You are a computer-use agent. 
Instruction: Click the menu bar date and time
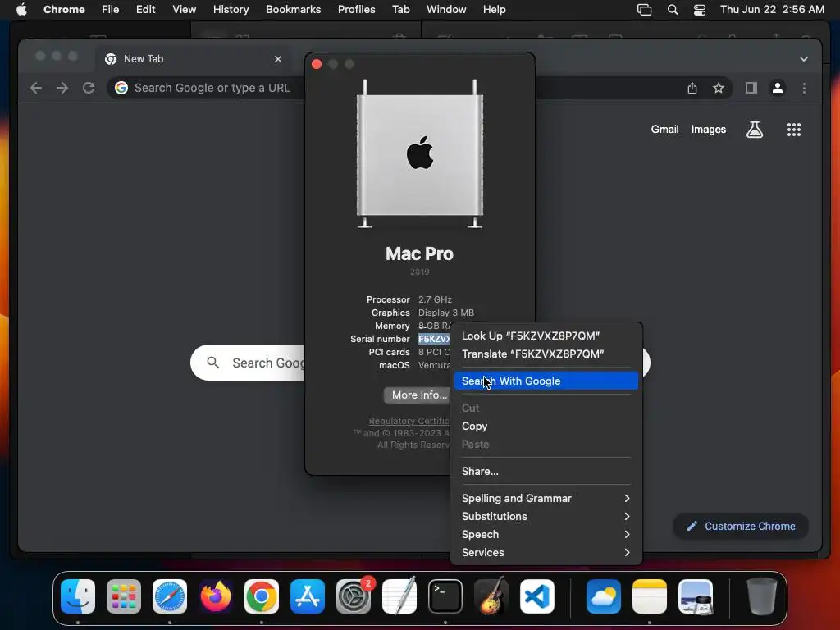point(772,10)
